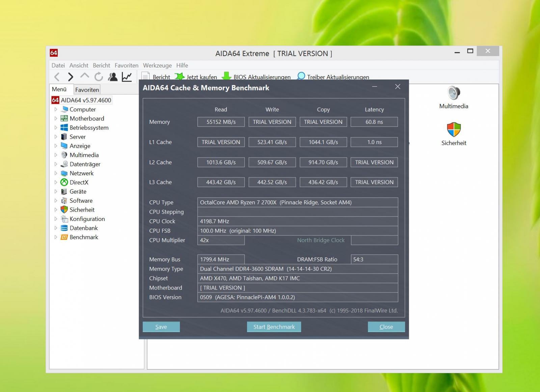
Task: Click the L1 Cache Write value 523.41 GB/s
Action: point(272,142)
